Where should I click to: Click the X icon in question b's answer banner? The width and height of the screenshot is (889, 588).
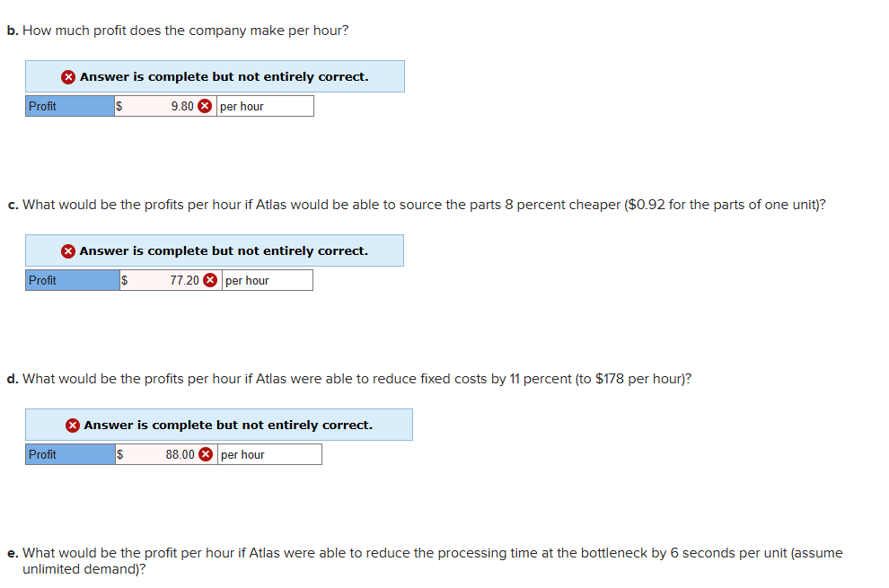[x=68, y=76]
